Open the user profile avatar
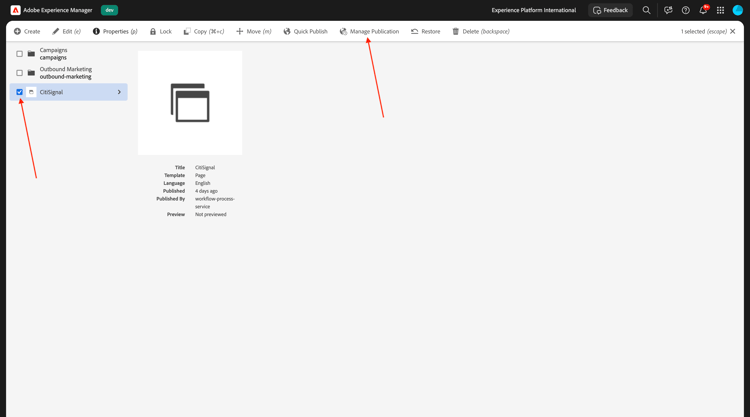The width and height of the screenshot is (750, 417). point(738,10)
